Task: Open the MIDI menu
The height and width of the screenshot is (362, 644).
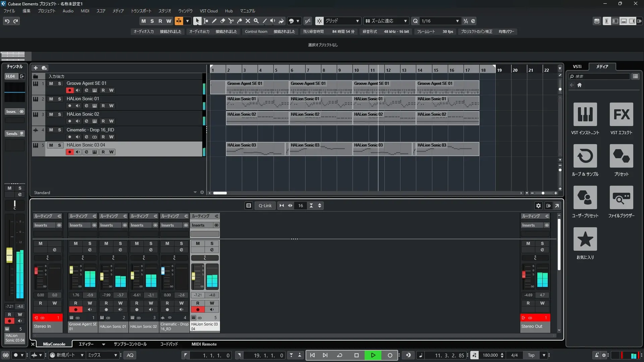Action: click(x=85, y=11)
